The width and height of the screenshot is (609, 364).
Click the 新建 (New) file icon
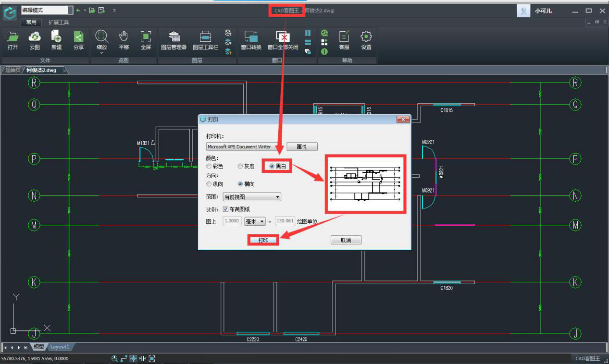click(56, 37)
